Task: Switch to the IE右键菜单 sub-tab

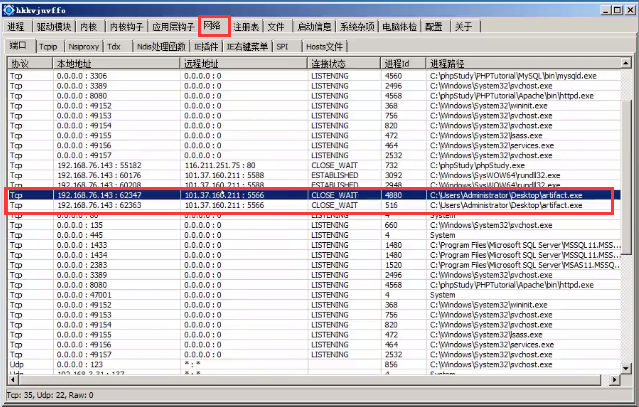Action: (246, 46)
